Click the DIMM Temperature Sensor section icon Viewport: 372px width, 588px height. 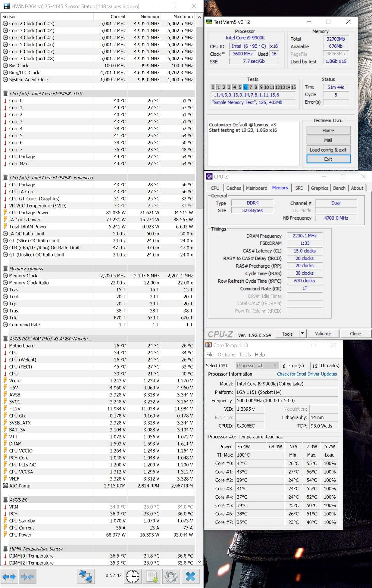pyautogui.click(x=5, y=549)
